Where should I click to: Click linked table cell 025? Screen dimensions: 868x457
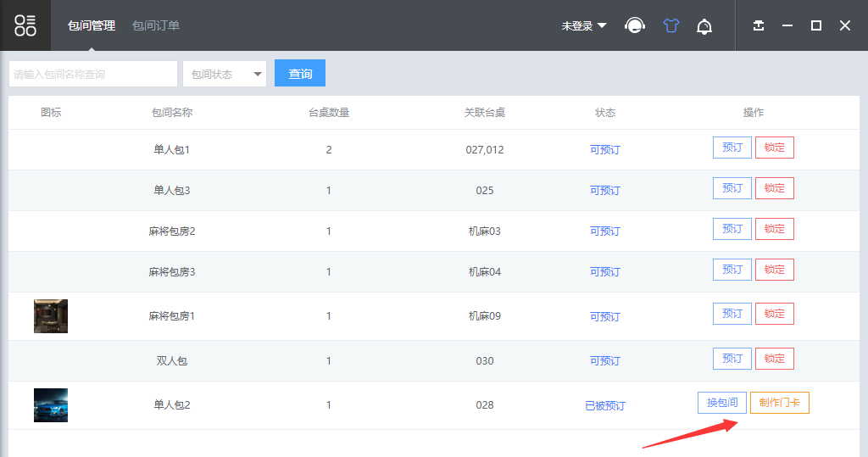click(x=484, y=191)
